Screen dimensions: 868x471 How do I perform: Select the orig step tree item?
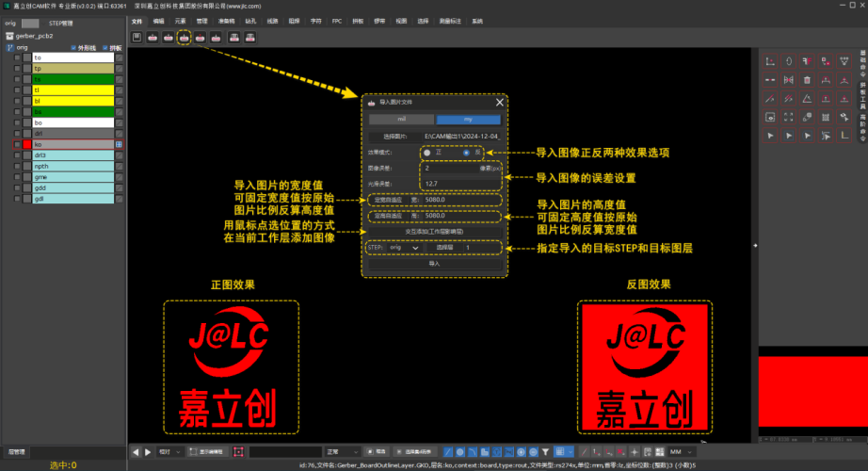(x=22, y=47)
